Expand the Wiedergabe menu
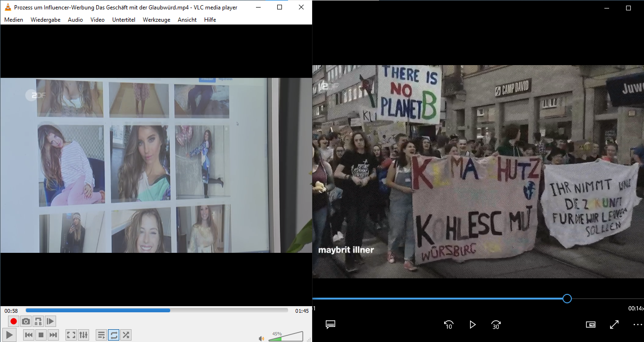 [45, 20]
